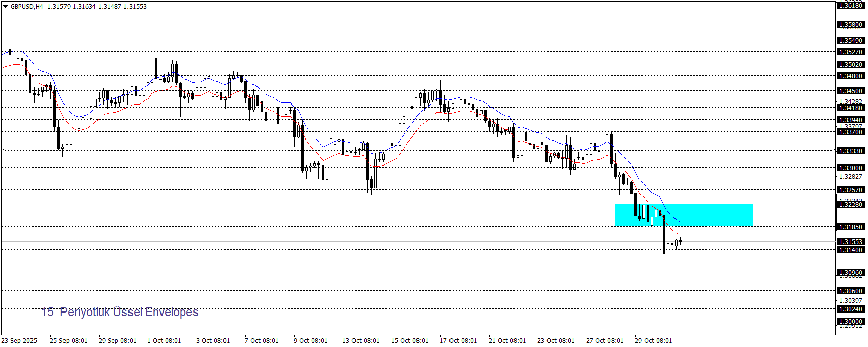Click the 9 Oct 08:01 time label
The height and width of the screenshot is (347, 868).
[310, 340]
